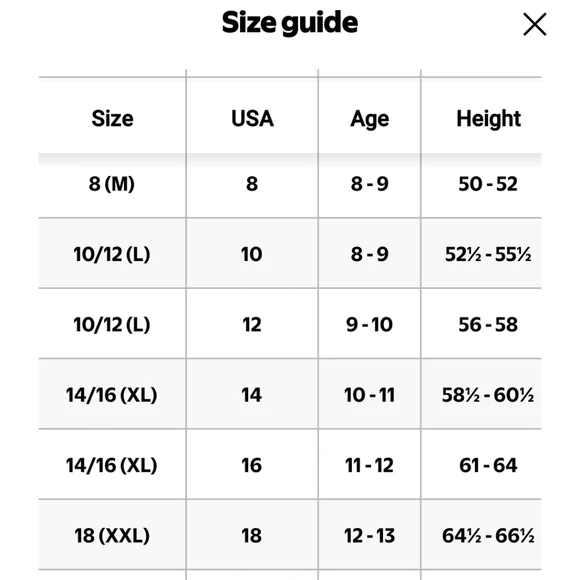Click the 8 (M) size cell
Image resolution: width=580 pixels, height=580 pixels.
tap(112, 184)
